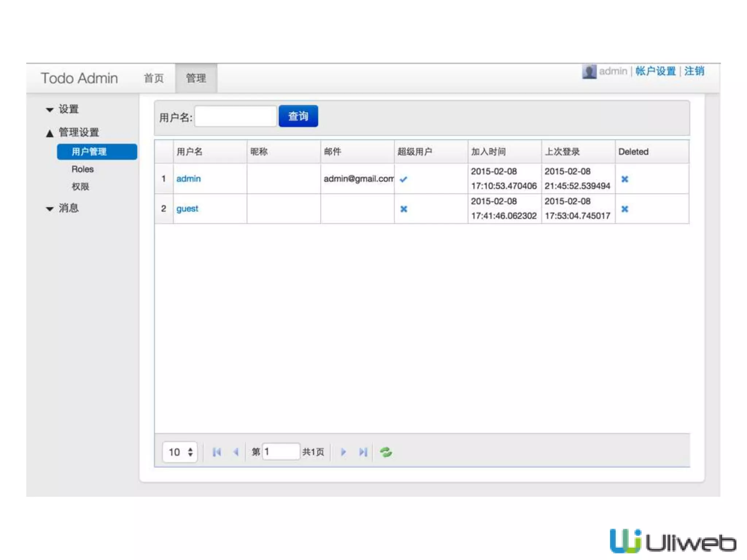Image resolution: width=747 pixels, height=560 pixels.
Task: Switch to the 首页 tab
Action: pos(154,78)
